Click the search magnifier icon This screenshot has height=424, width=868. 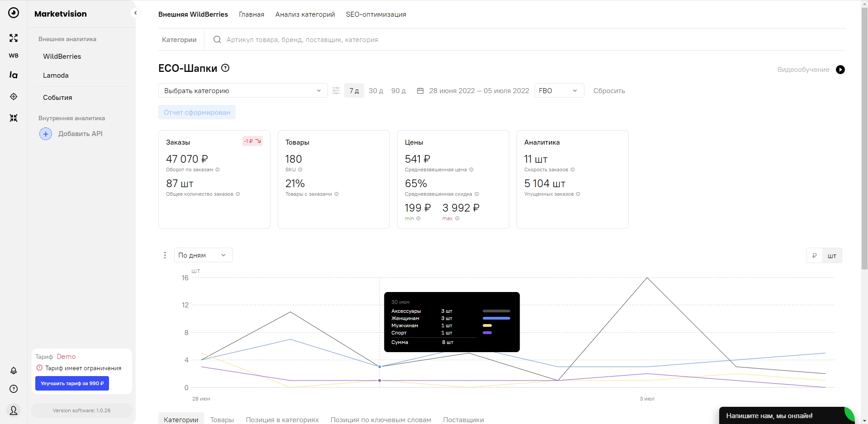click(217, 40)
